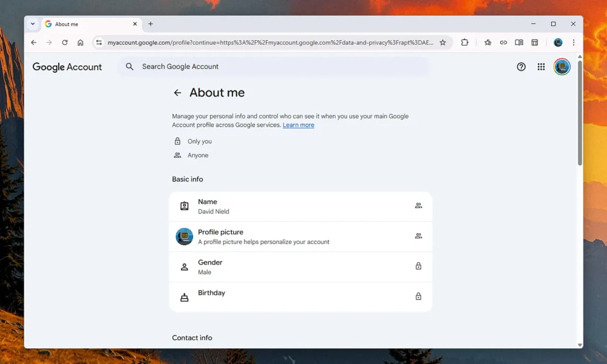Image resolution: width=607 pixels, height=364 pixels.
Task: Open the Google Account help icon
Action: [x=521, y=67]
